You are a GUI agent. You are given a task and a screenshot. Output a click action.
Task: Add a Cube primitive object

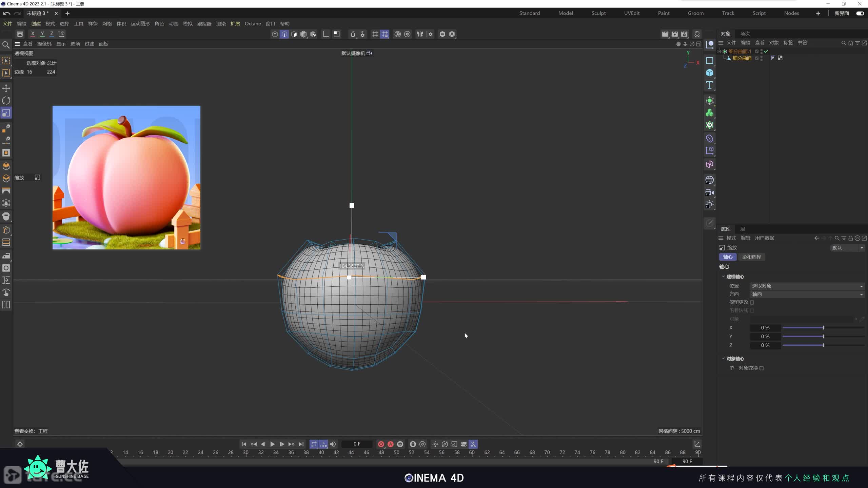710,73
